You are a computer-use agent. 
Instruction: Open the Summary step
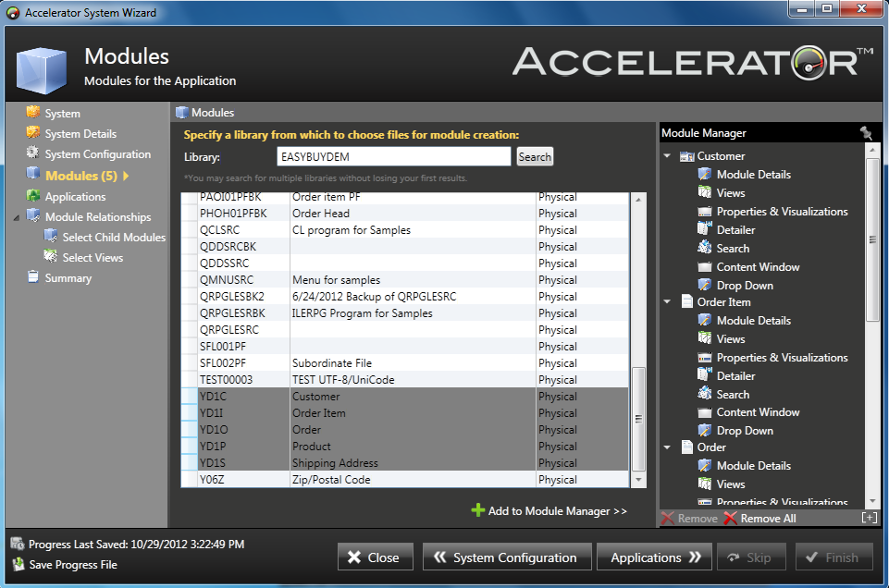pyautogui.click(x=68, y=278)
